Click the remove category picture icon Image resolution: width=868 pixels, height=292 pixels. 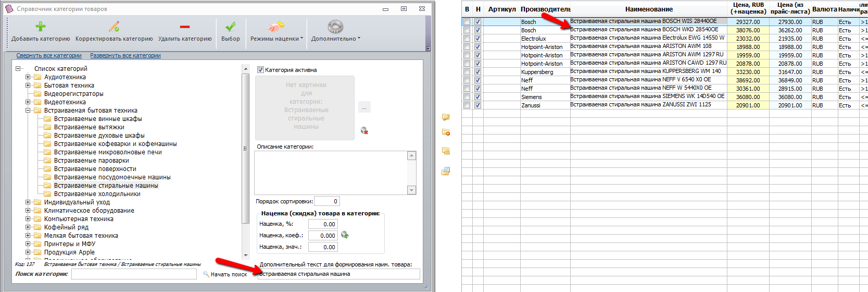[x=364, y=130]
